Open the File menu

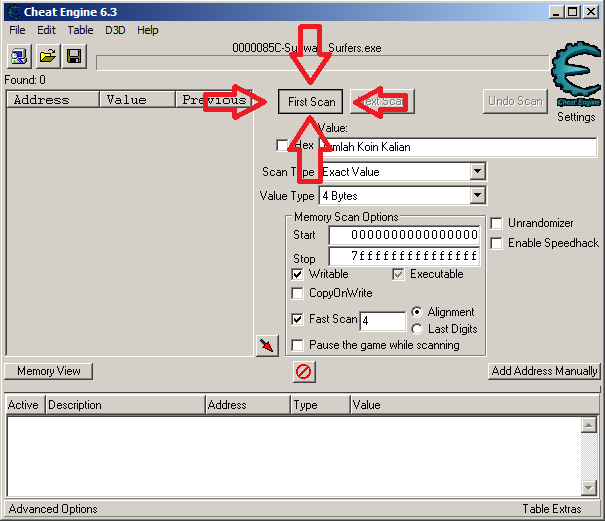click(x=17, y=30)
